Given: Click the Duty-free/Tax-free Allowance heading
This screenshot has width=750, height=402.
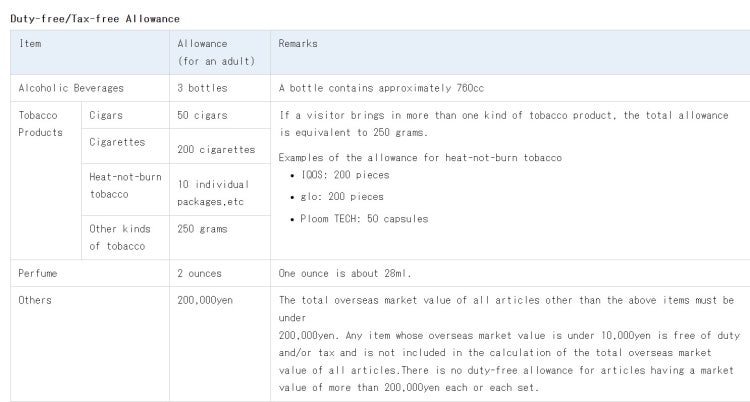Looking at the screenshot, I should click(x=95, y=19).
